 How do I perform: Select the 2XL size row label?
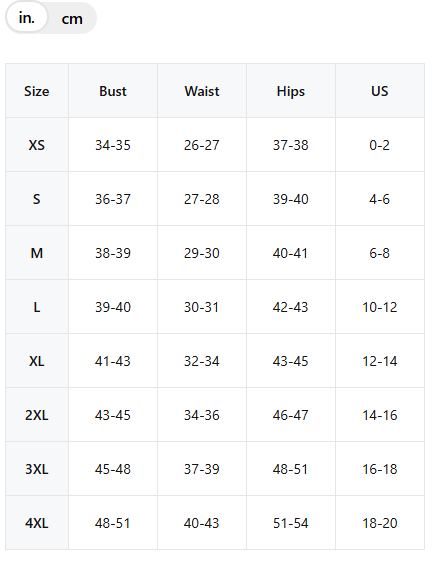click(x=37, y=415)
